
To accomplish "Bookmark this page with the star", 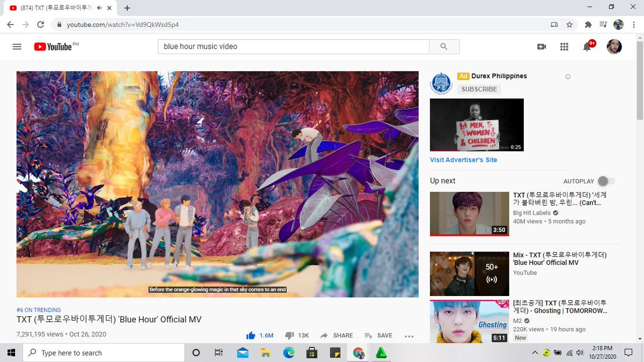I will (569, 25).
